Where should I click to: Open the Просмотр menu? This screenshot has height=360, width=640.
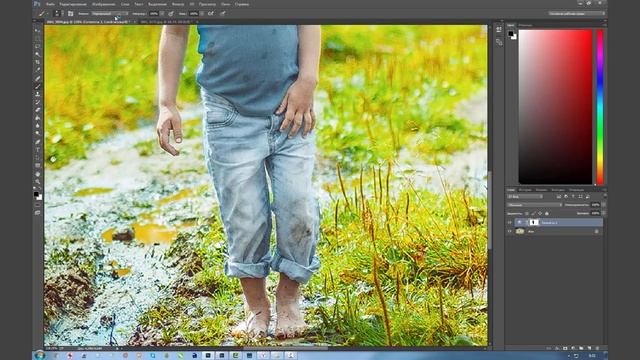[x=207, y=4]
